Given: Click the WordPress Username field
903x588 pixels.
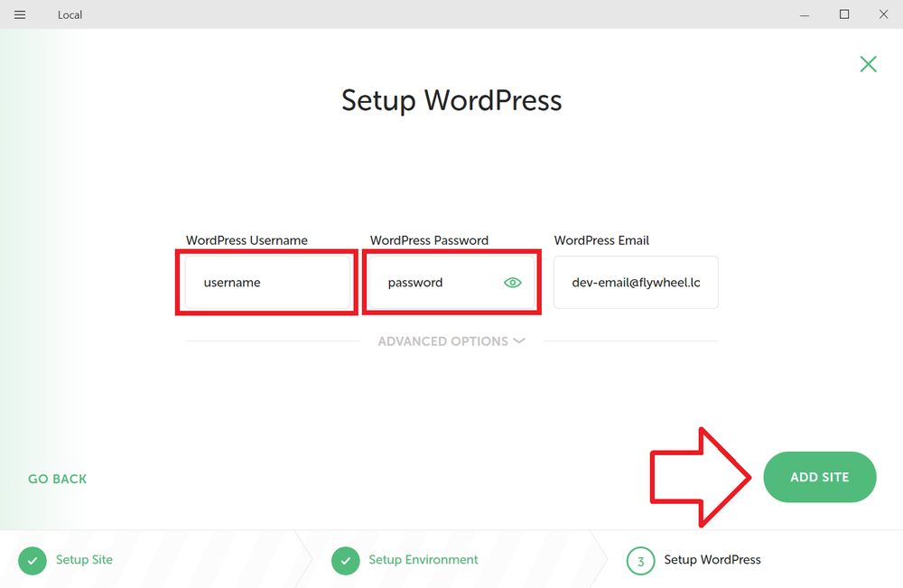Looking at the screenshot, I should click(x=268, y=282).
